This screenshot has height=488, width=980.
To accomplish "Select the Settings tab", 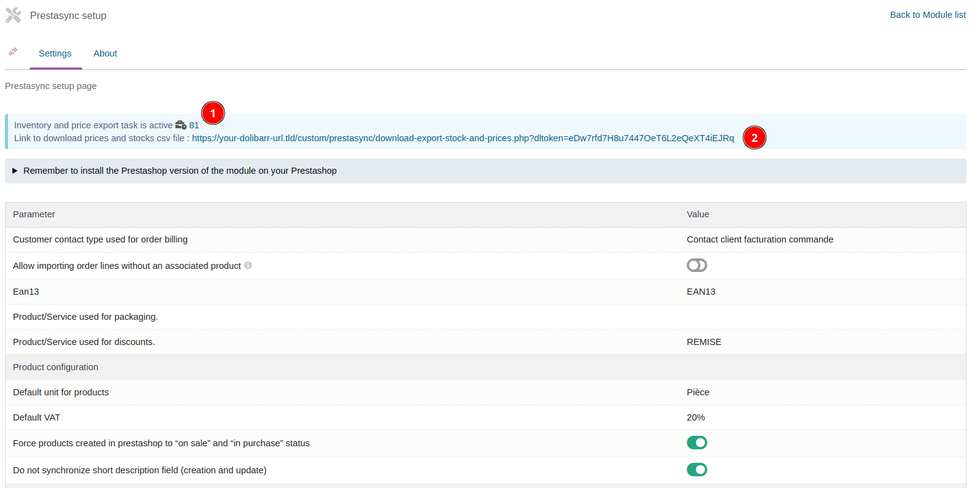I will coord(55,53).
